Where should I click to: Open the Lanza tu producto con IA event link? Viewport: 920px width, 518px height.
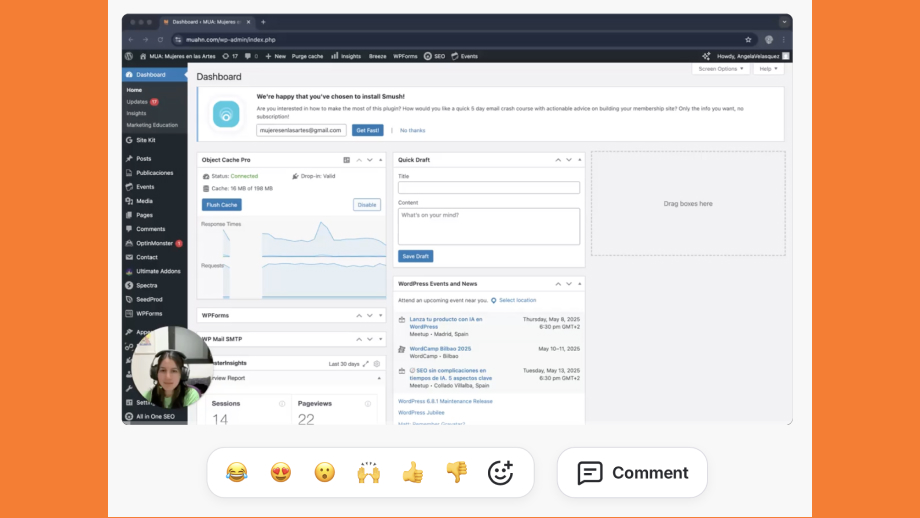(446, 323)
